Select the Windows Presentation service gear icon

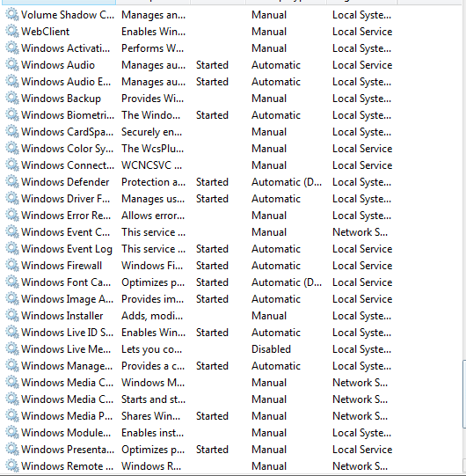click(12, 449)
